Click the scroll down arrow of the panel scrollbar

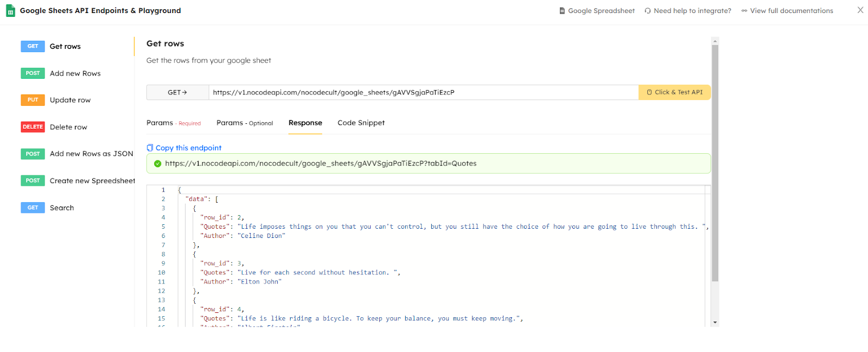click(715, 322)
